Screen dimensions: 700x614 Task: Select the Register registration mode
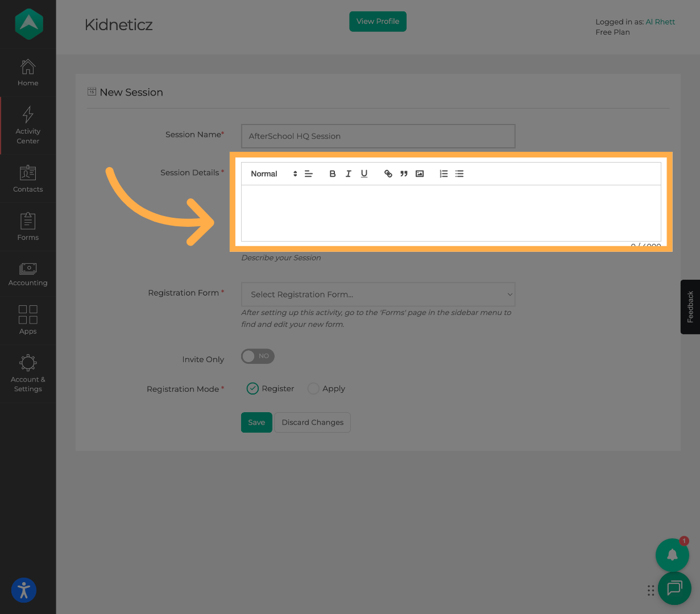tap(252, 389)
